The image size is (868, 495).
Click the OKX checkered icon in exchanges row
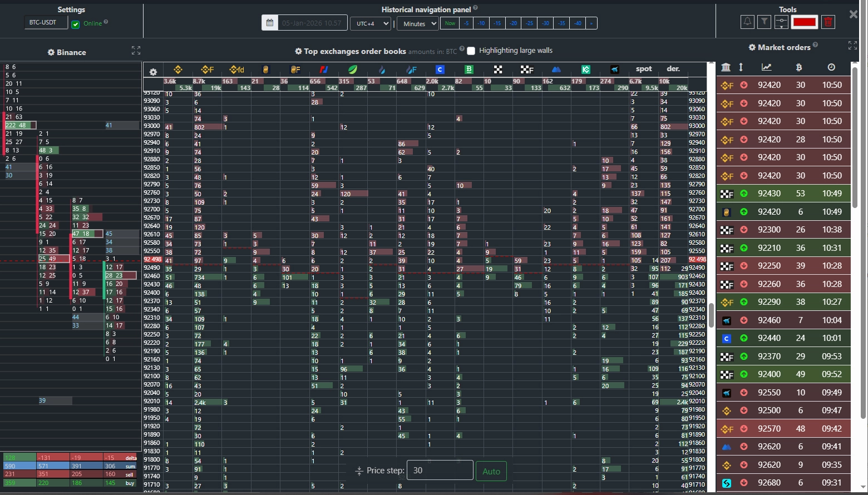tap(497, 70)
